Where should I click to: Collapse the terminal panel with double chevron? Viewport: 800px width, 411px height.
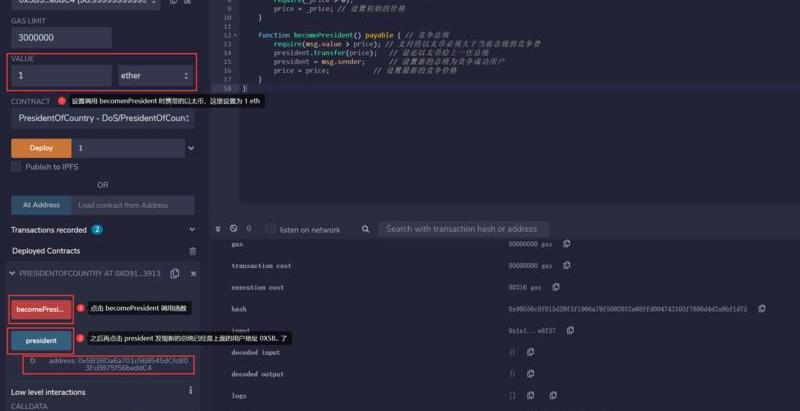click(218, 229)
